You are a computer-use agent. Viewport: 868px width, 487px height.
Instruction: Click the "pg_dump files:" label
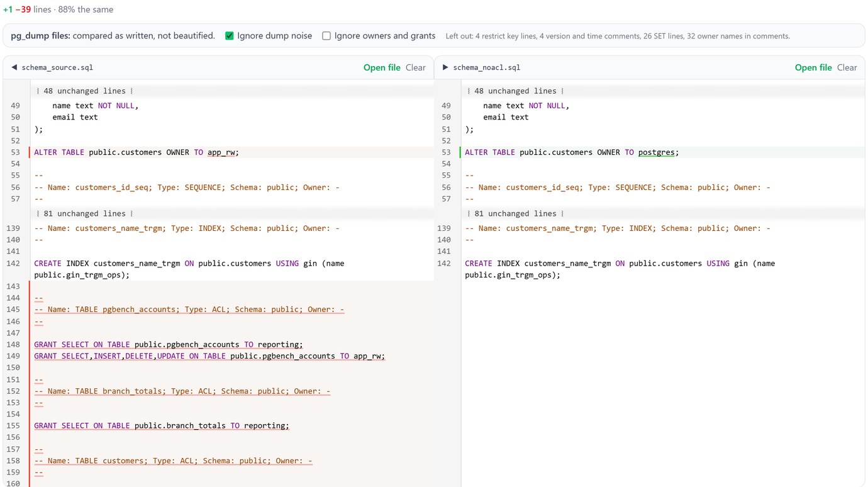40,36
